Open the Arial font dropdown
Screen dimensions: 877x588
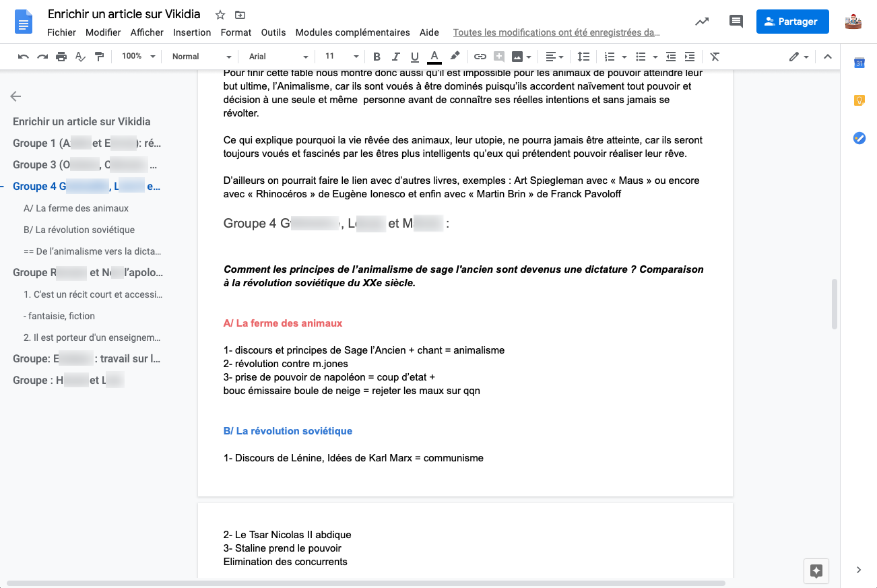pyautogui.click(x=278, y=57)
